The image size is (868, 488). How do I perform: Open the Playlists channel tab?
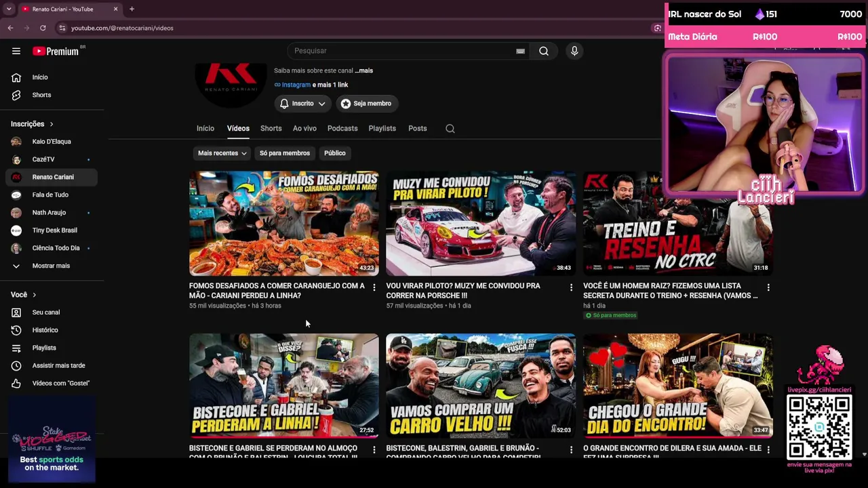pyautogui.click(x=382, y=128)
